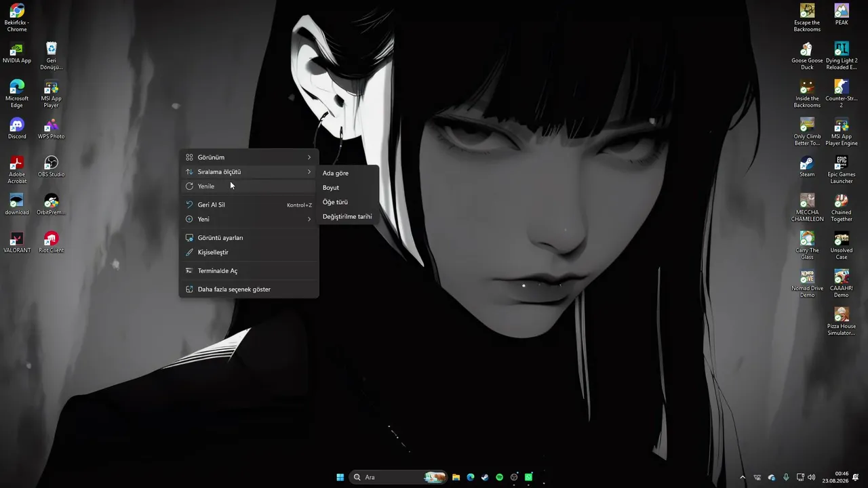Image resolution: width=868 pixels, height=488 pixels.
Task: Select the Counter-Strike 2 desktop icon
Action: [x=842, y=94]
